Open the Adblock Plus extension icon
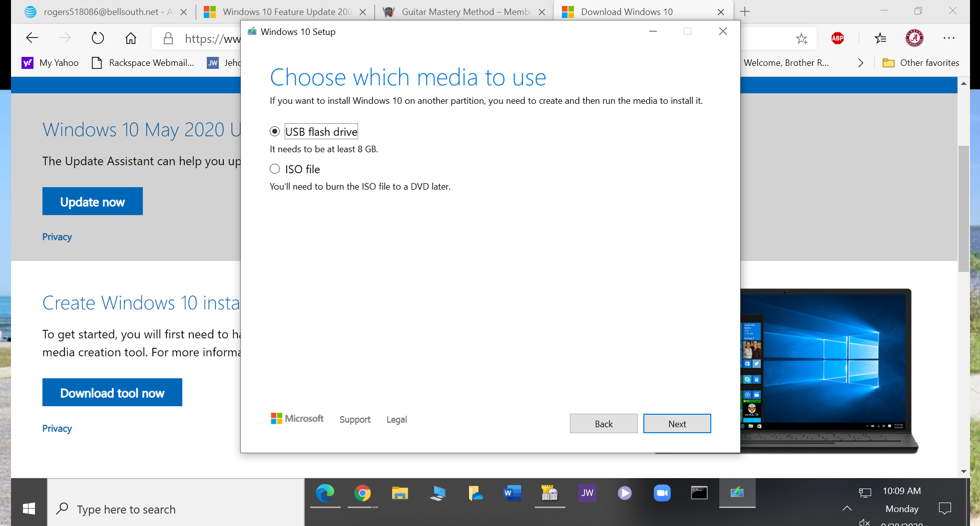Viewport: 980px width, 526px height. (x=838, y=38)
